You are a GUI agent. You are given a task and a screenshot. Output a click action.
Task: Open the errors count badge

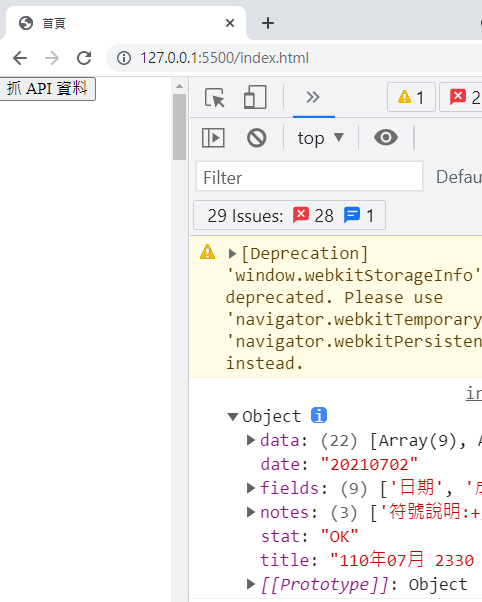(x=462, y=97)
